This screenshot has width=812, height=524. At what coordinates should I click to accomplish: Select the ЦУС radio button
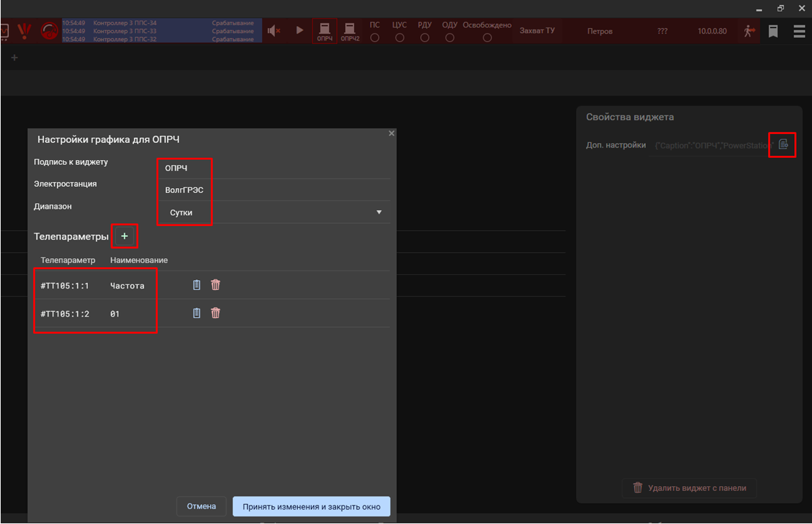[399, 38]
